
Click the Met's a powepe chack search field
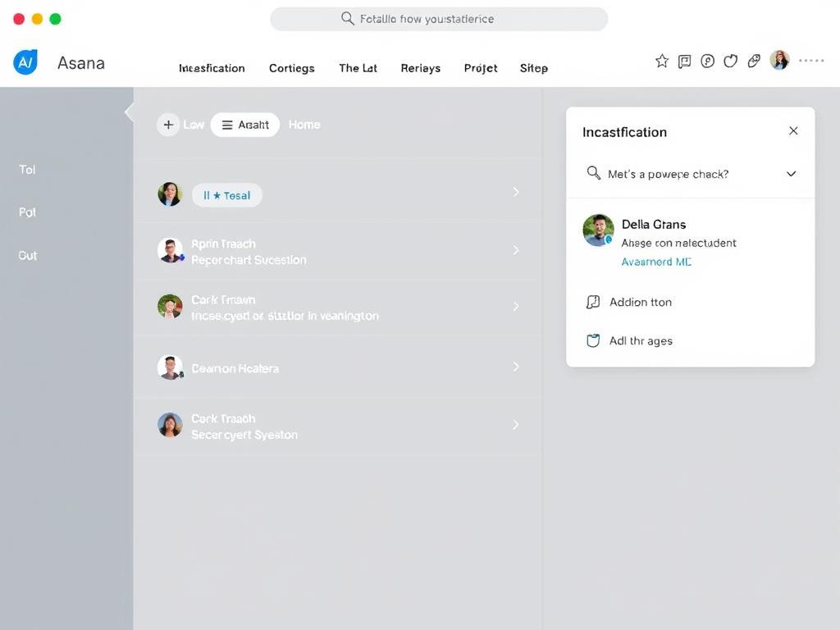690,174
